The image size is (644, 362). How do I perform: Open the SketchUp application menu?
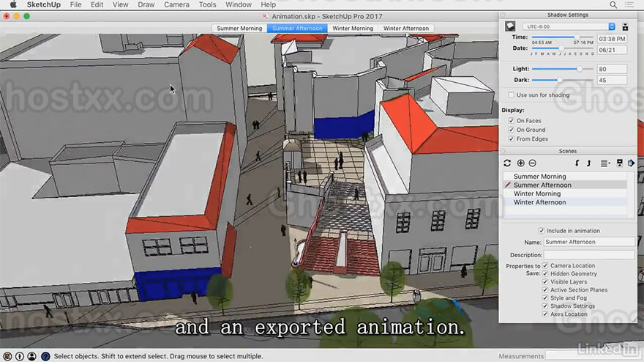(x=43, y=4)
